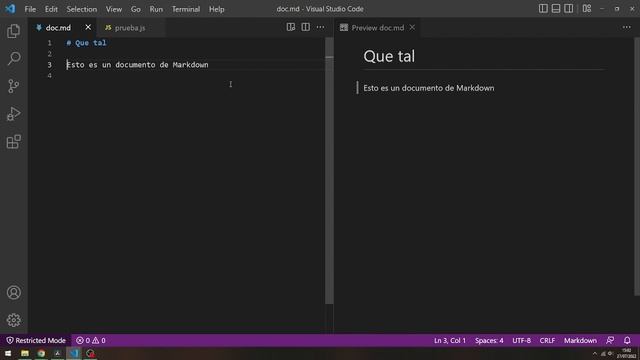Open the Terminal menu
This screenshot has height=360, width=640.
pos(186,9)
